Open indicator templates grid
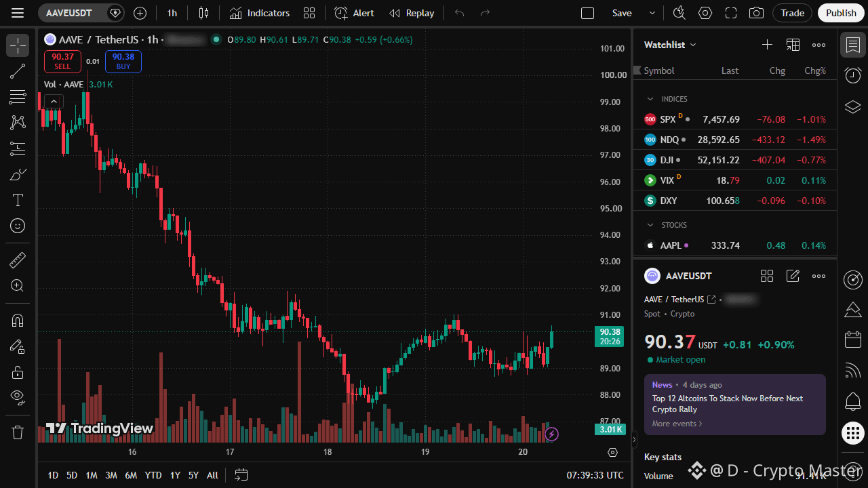Viewport: 868px width, 488px height. coord(309,13)
